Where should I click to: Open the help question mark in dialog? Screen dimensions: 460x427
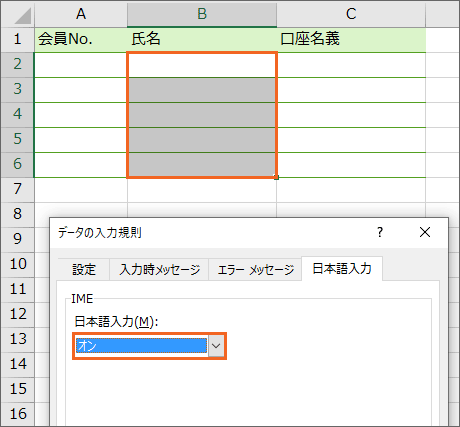point(380,232)
